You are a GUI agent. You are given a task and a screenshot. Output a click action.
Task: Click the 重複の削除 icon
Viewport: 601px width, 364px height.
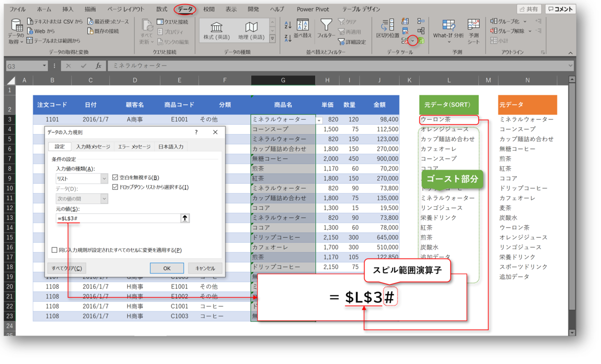click(405, 31)
